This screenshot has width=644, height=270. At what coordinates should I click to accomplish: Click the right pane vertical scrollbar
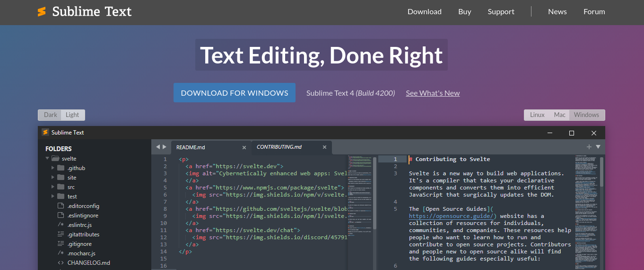tap(601, 173)
